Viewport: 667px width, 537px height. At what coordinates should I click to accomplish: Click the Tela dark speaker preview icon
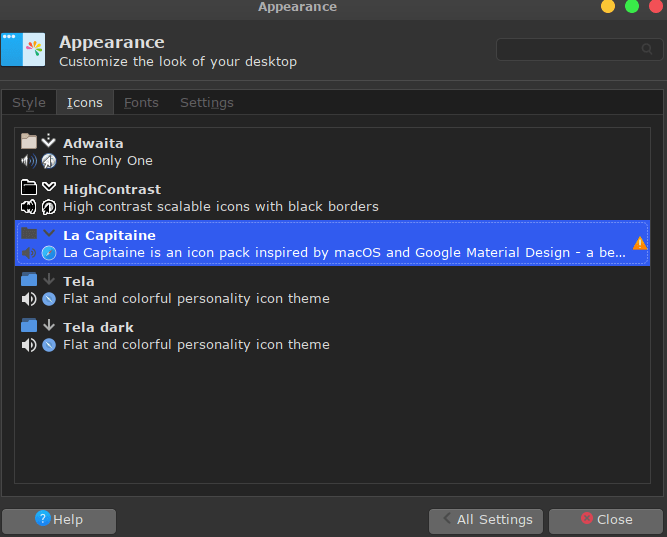pos(29,345)
